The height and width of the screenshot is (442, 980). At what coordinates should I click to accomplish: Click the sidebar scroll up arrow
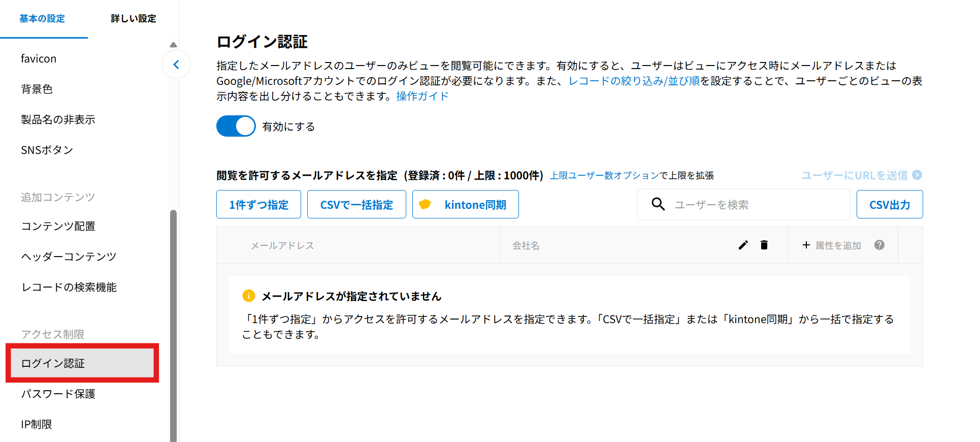pyautogui.click(x=173, y=45)
